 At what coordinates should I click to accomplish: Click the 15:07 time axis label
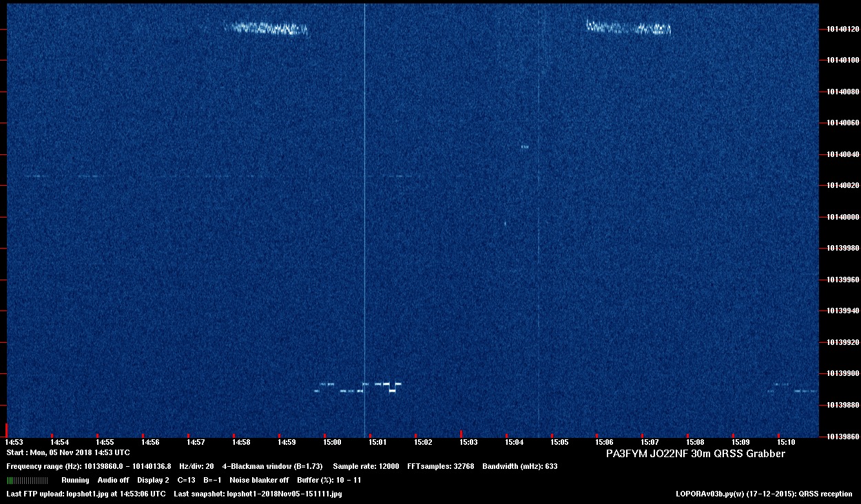650,442
